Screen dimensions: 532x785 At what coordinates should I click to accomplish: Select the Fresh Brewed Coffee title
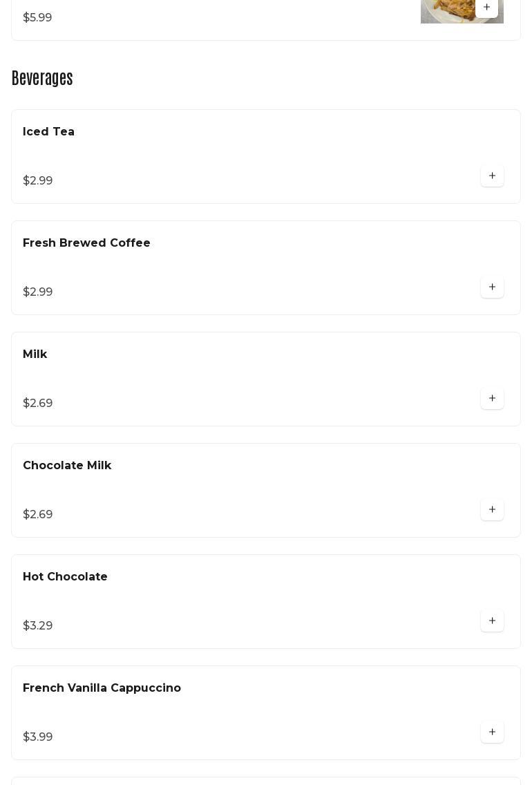(86, 243)
